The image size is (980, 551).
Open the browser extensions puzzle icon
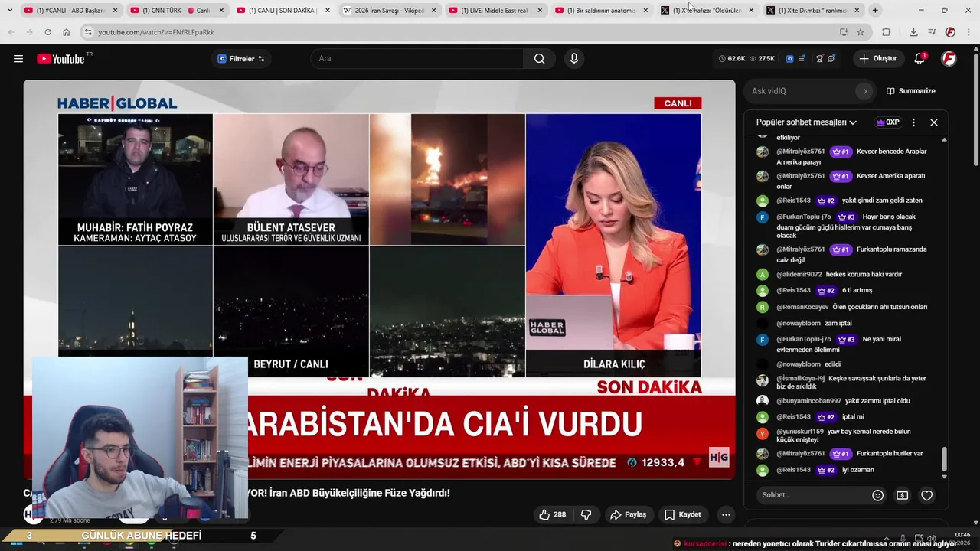point(887,32)
